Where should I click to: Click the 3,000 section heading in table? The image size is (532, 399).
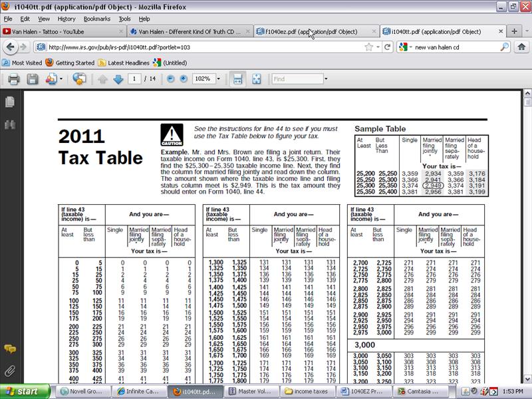pos(364,345)
